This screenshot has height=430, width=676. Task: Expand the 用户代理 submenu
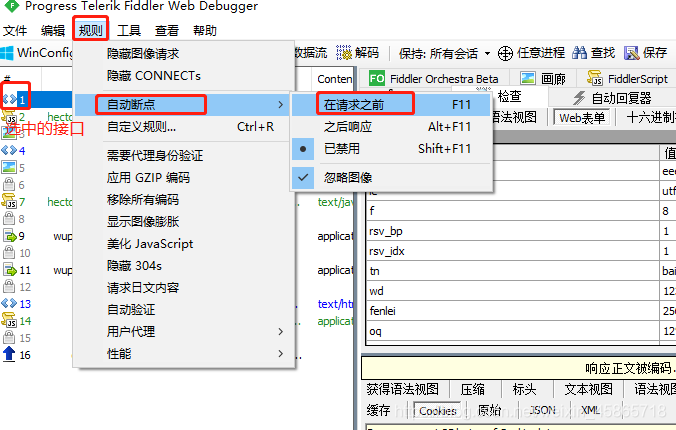tap(183, 331)
